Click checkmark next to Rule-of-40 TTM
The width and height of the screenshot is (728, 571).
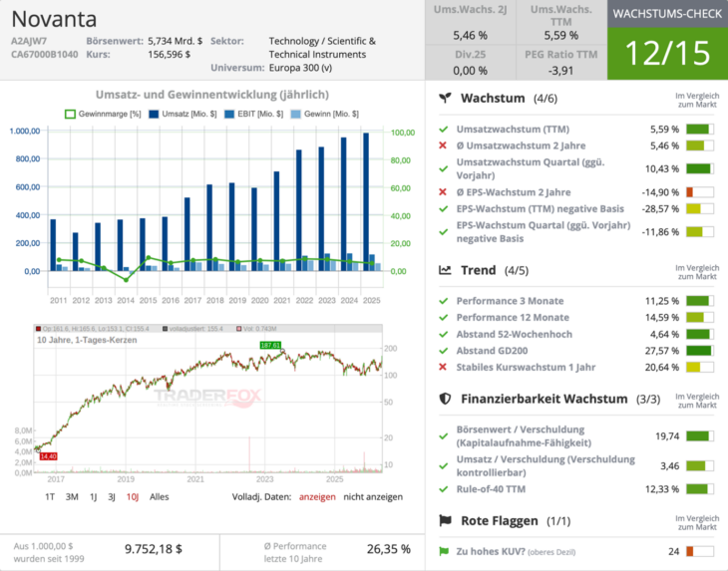444,489
